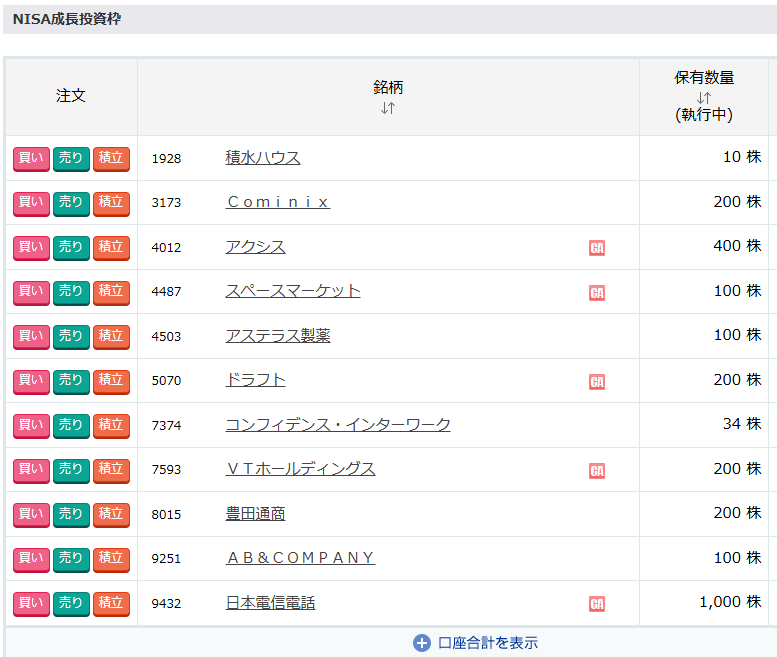Click 積立 in the 7593 row
The height and width of the screenshot is (657, 777).
[111, 471]
